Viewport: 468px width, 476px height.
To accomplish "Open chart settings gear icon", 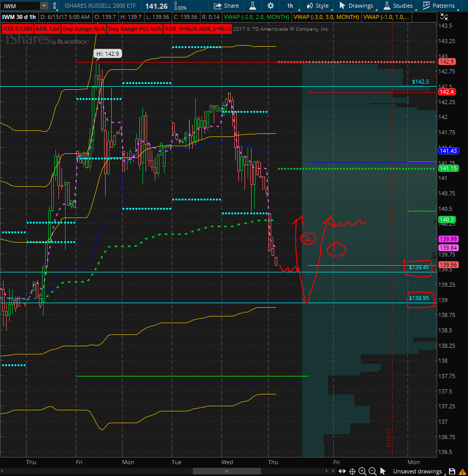I will coord(271,6).
